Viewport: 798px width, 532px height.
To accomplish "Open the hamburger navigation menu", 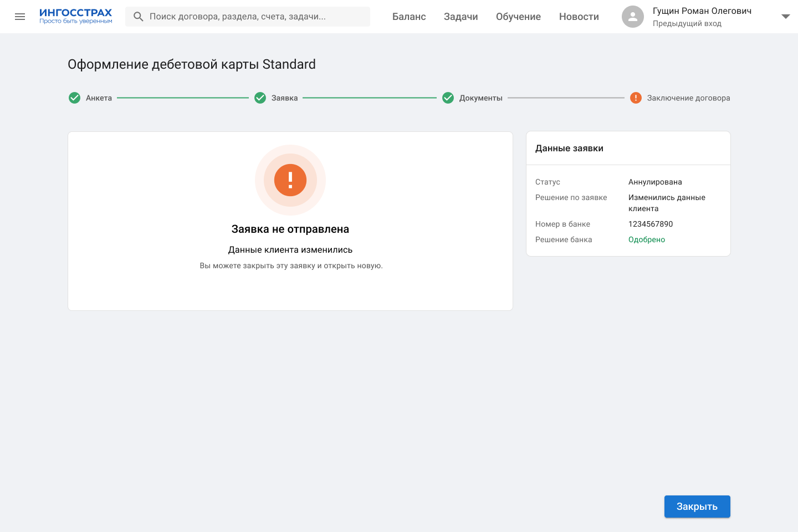I will point(20,17).
